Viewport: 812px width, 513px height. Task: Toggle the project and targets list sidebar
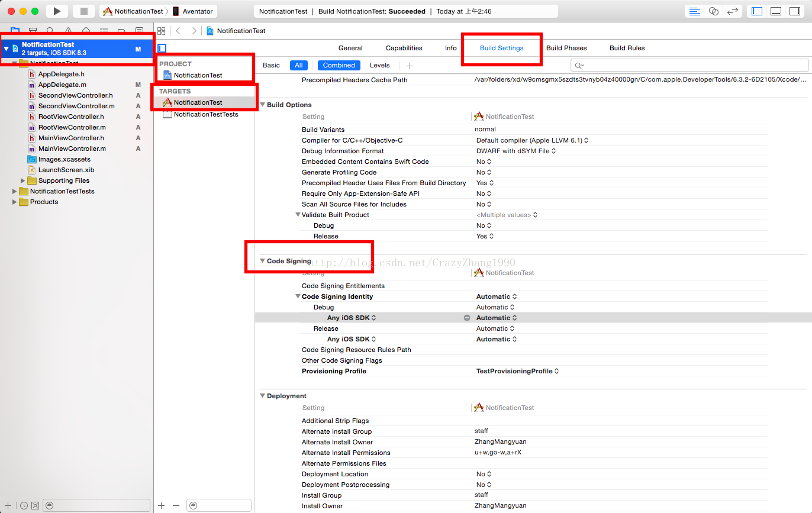(x=162, y=48)
